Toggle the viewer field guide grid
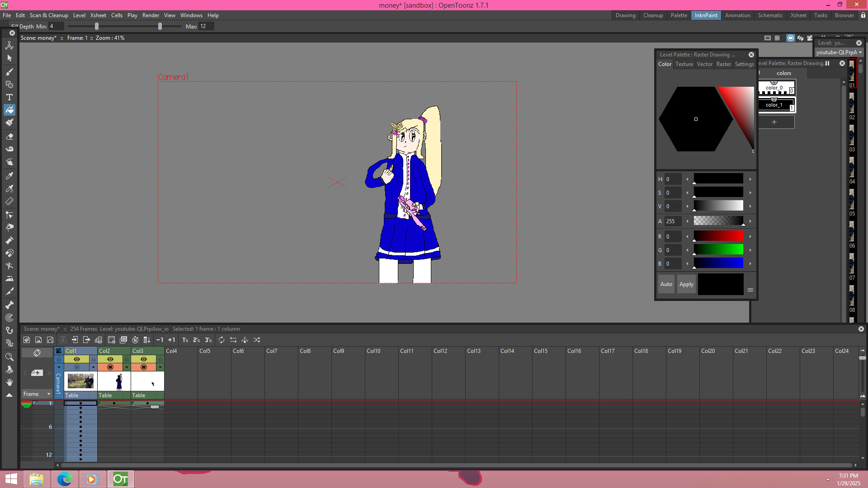868x488 pixels. [777, 38]
